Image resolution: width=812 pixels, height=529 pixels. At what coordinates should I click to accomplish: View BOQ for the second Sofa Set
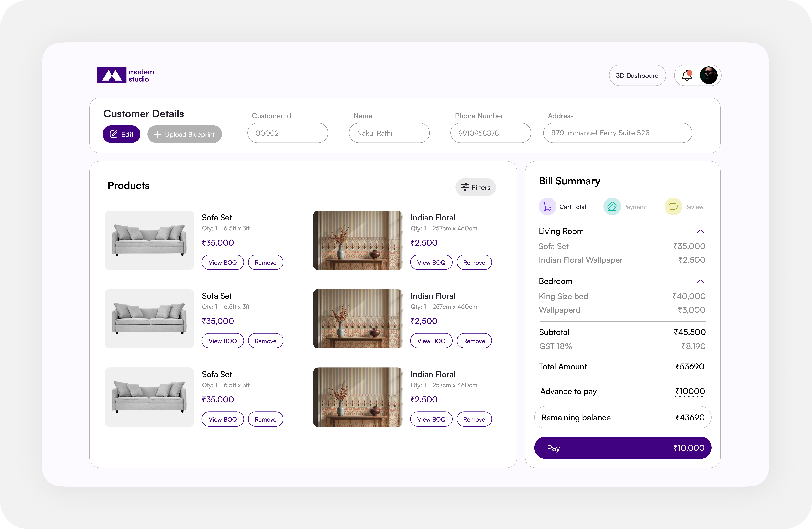click(223, 341)
